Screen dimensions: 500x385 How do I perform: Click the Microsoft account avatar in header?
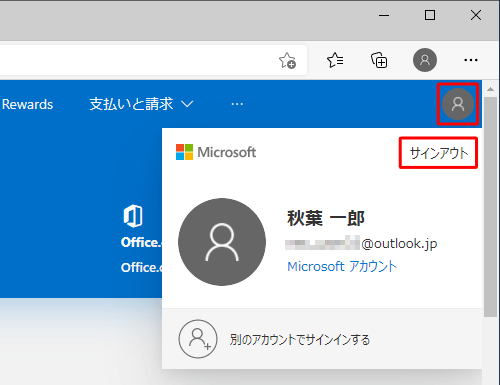click(458, 104)
